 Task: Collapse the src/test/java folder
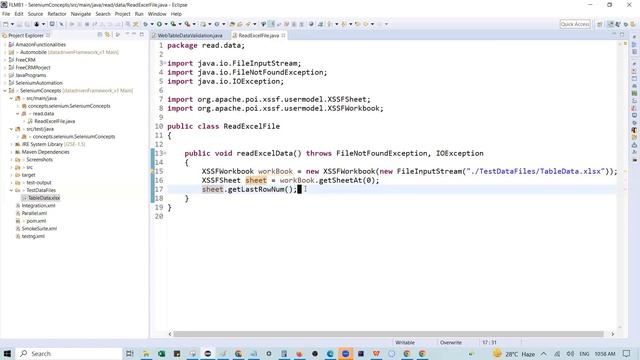click(11, 129)
